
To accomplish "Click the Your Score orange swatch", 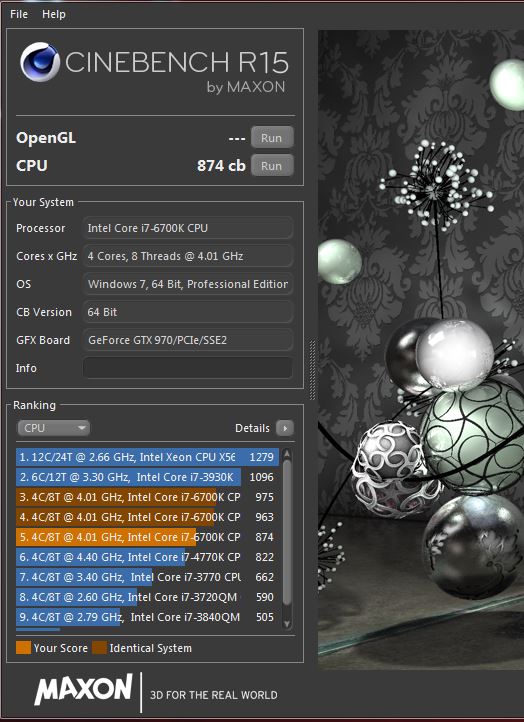I will (23, 648).
